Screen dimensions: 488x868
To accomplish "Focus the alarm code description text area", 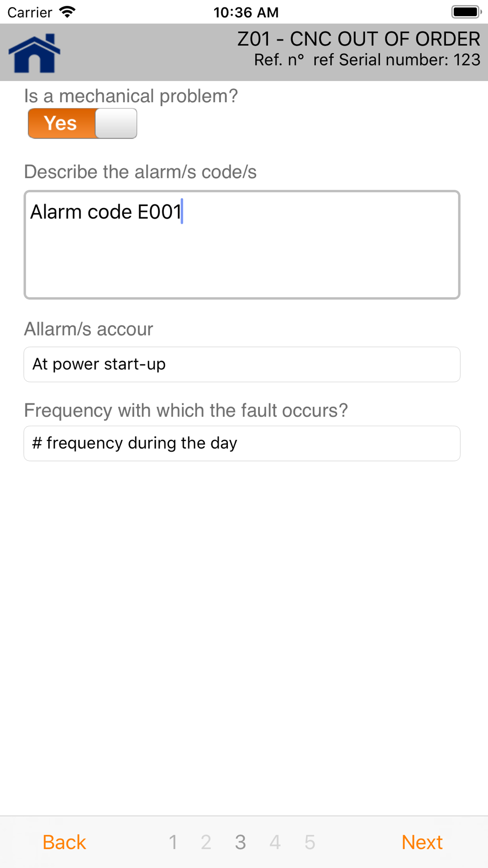I will (242, 245).
